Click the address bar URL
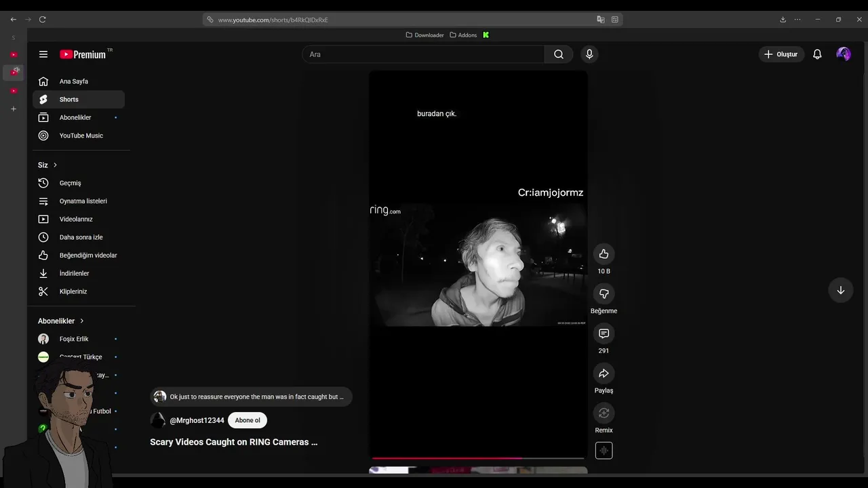 (273, 20)
